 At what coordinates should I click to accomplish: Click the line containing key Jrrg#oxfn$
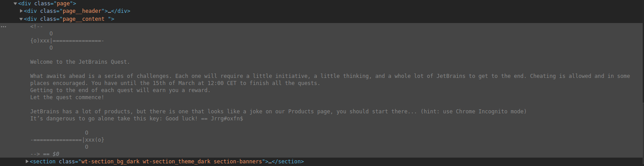pyautogui.click(x=136, y=119)
